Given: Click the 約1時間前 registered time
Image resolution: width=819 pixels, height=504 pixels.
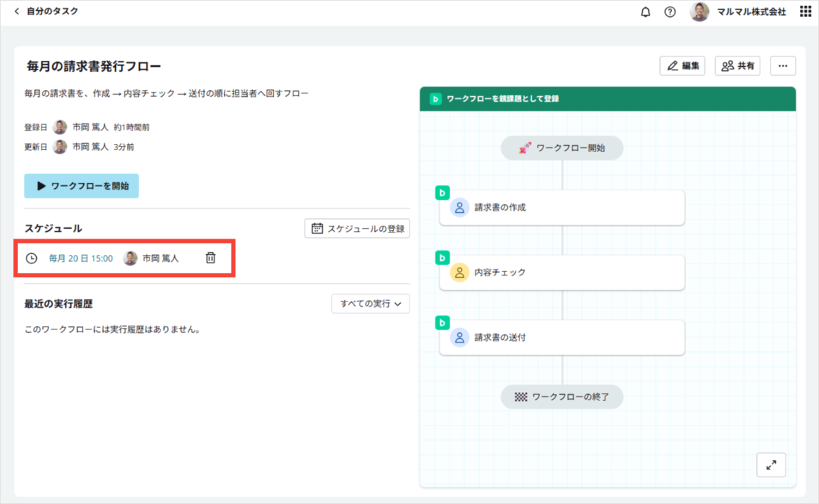Looking at the screenshot, I should [132, 127].
